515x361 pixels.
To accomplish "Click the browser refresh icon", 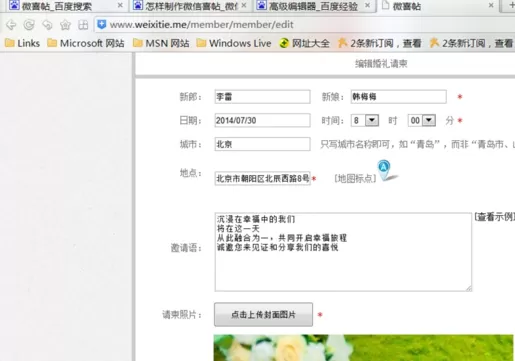I will pos(29,25).
